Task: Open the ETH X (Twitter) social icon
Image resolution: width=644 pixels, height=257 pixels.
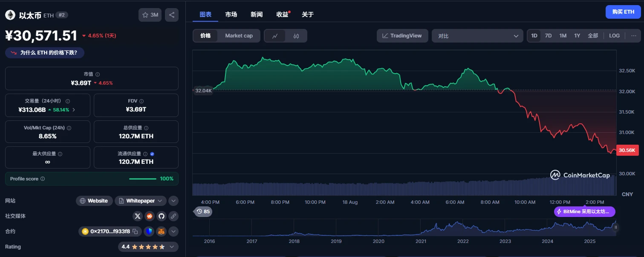Action: click(137, 216)
